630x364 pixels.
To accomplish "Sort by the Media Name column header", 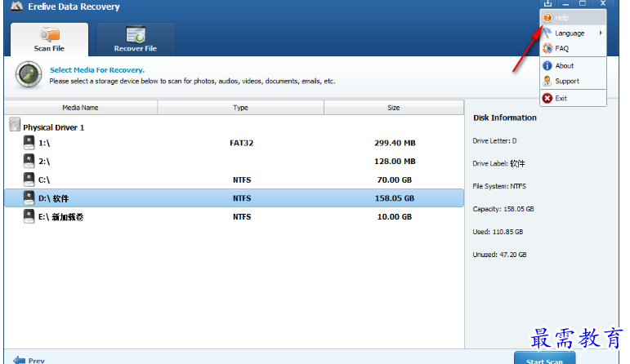I will pyautogui.click(x=81, y=108).
